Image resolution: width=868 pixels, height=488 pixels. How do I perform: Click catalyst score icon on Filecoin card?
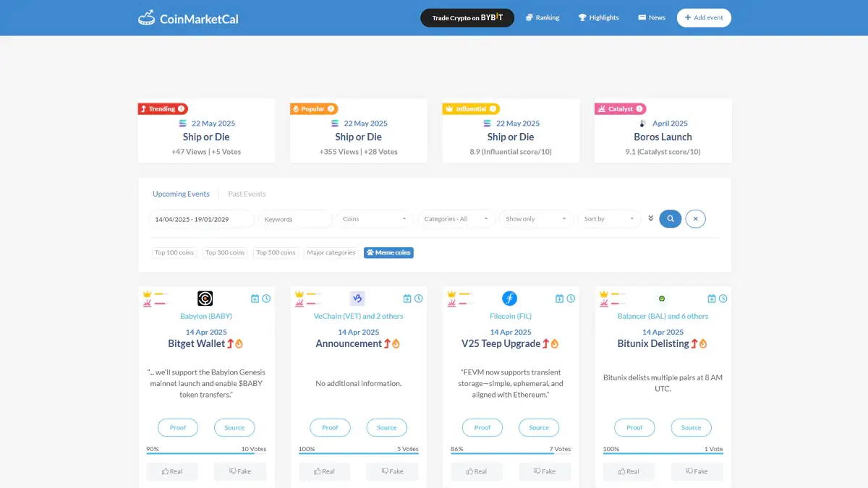tap(452, 304)
